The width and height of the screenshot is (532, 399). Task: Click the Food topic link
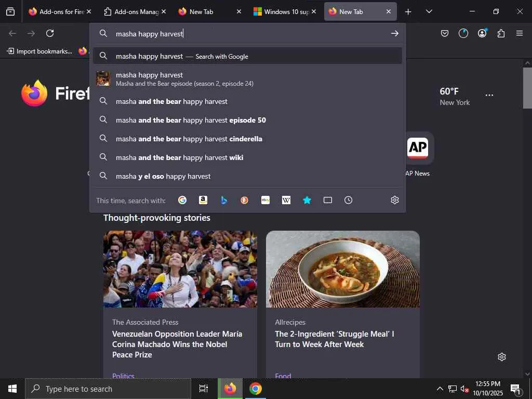(283, 375)
